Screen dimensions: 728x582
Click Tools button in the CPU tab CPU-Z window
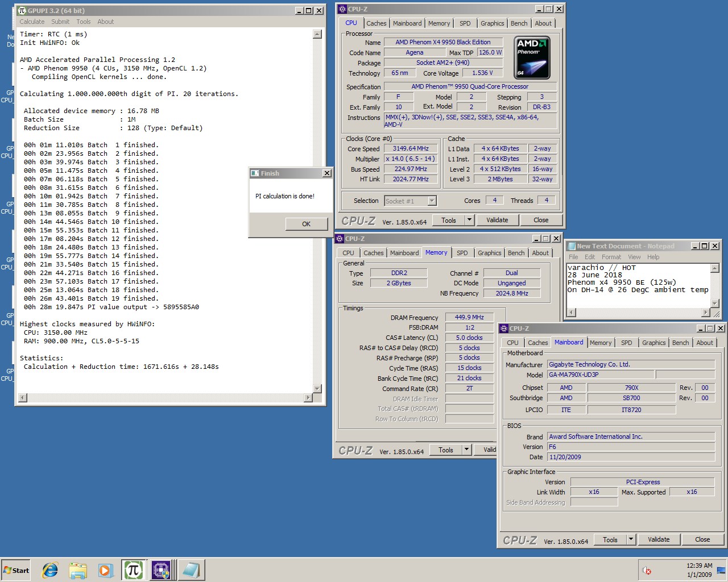(449, 220)
